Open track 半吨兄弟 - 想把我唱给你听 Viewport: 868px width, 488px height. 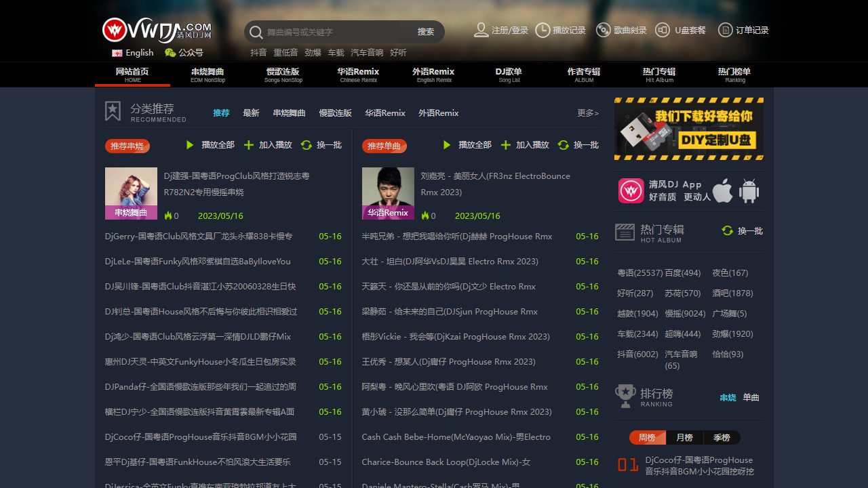click(457, 237)
